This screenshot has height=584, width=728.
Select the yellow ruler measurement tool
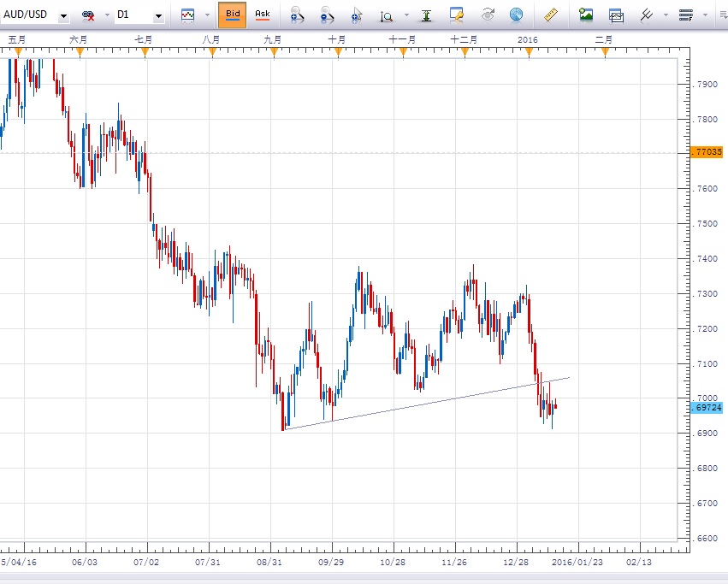coord(551,15)
